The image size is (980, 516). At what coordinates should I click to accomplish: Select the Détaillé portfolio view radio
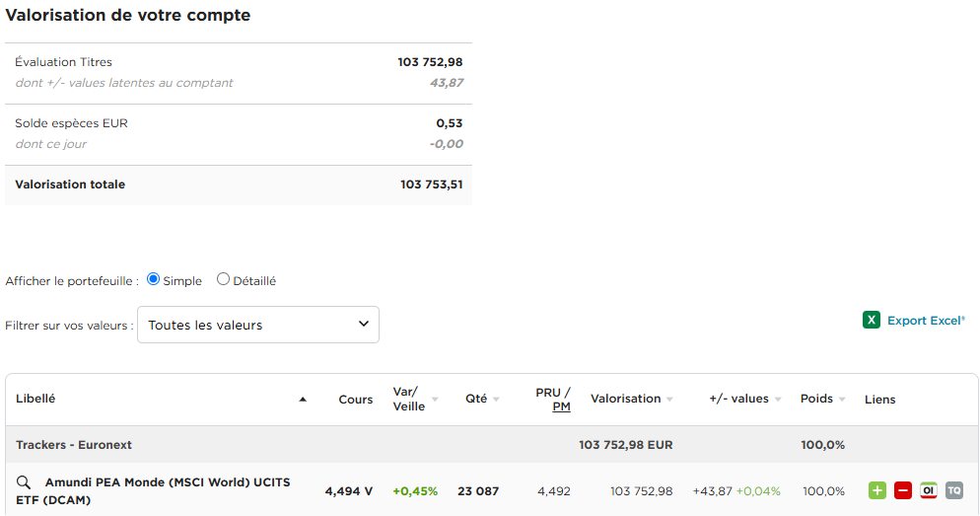click(x=223, y=279)
